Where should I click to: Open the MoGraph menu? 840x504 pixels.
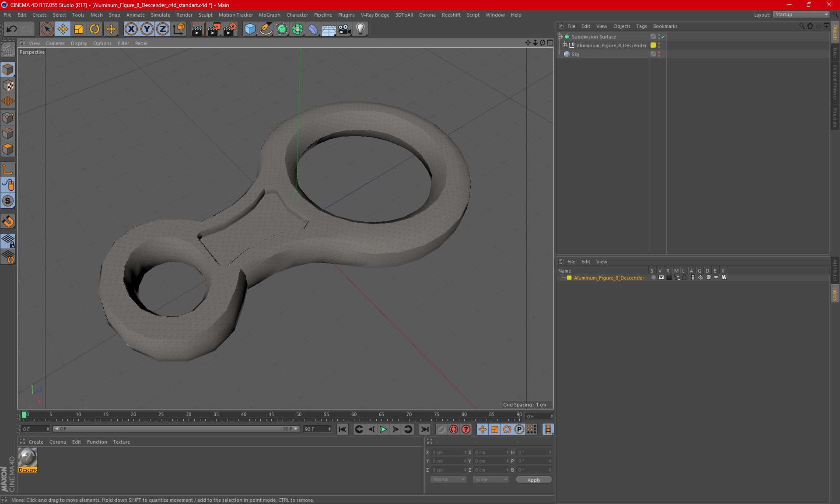269,15
